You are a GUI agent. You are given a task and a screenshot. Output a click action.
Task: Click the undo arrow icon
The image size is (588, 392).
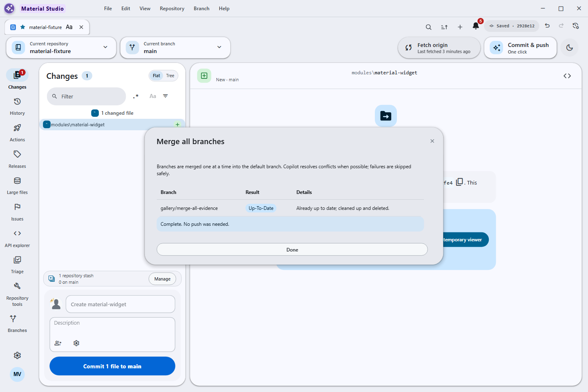pos(548,26)
